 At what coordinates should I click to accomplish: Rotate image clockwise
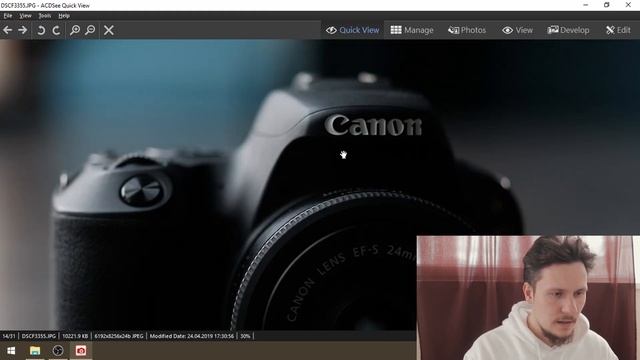coord(56,30)
